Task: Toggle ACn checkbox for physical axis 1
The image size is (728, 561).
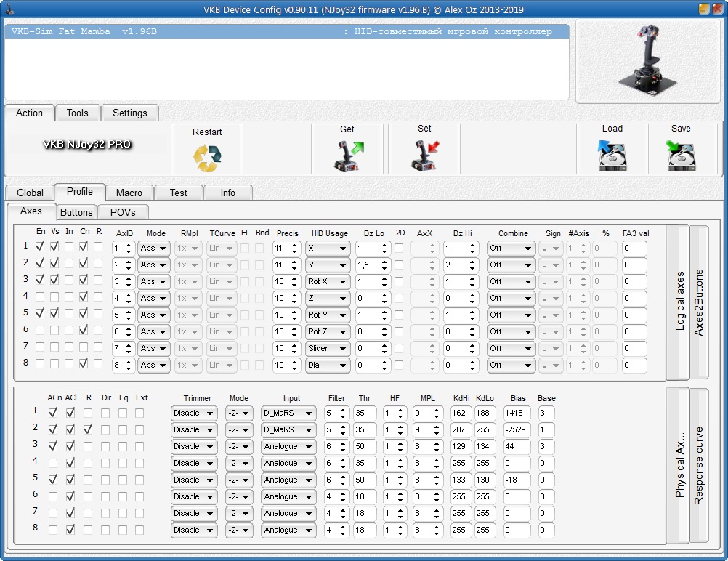Action: [x=53, y=412]
